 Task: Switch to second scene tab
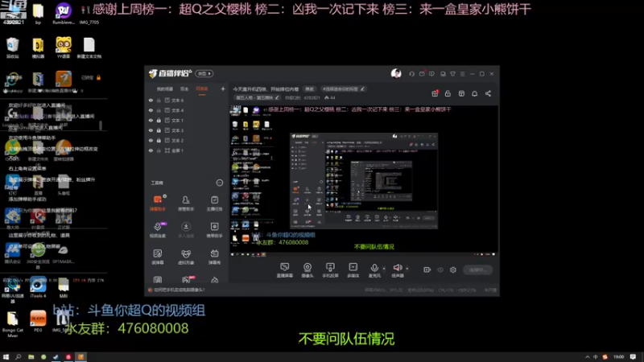[x=184, y=89]
